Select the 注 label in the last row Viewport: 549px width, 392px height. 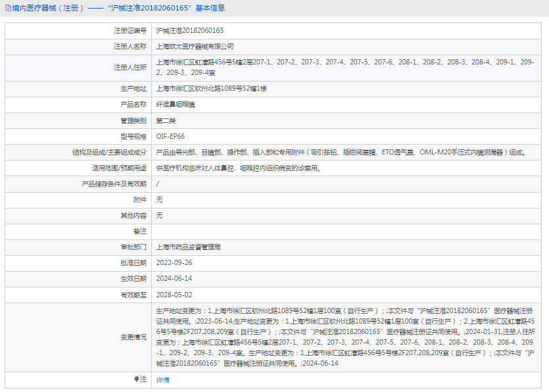[143, 379]
